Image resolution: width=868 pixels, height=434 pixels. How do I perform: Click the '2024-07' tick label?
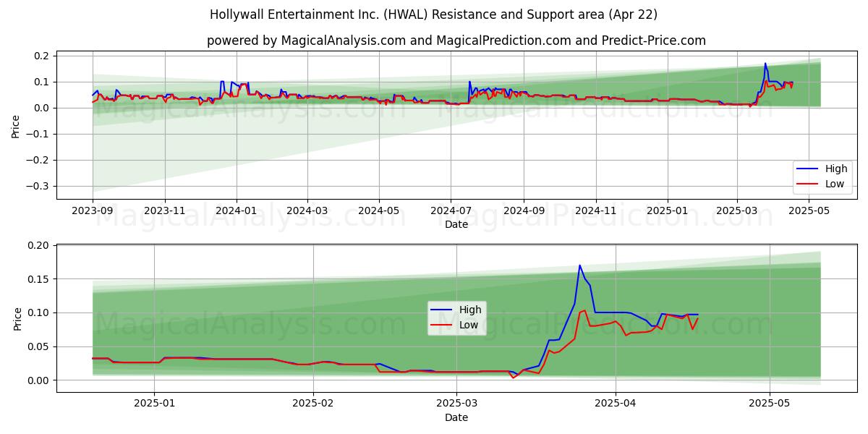tap(451, 210)
